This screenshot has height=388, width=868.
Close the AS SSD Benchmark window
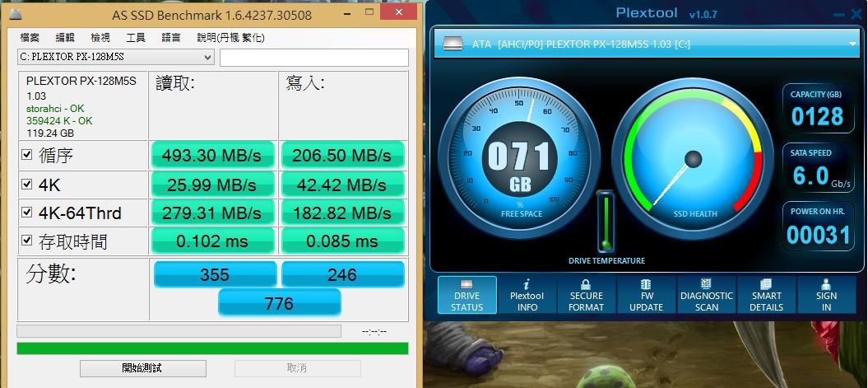pos(400,12)
